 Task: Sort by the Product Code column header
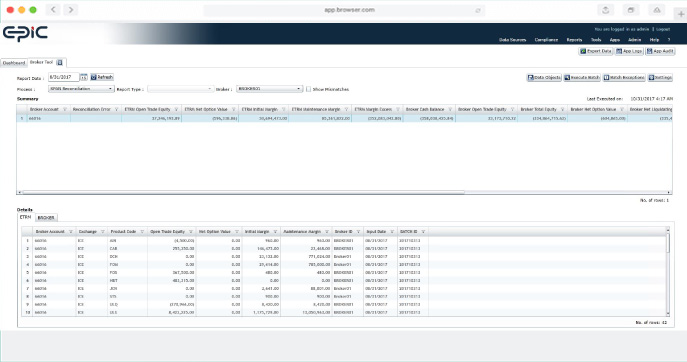tap(123, 231)
